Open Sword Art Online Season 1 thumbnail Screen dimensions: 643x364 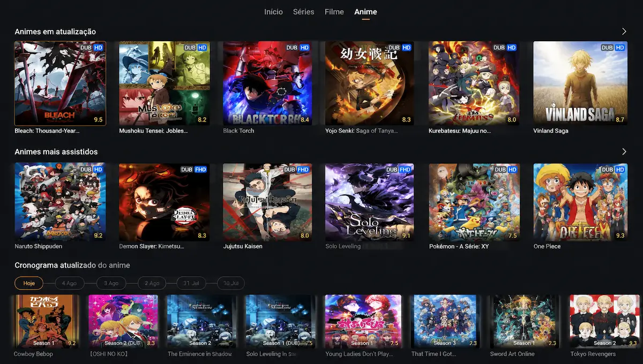(524, 321)
